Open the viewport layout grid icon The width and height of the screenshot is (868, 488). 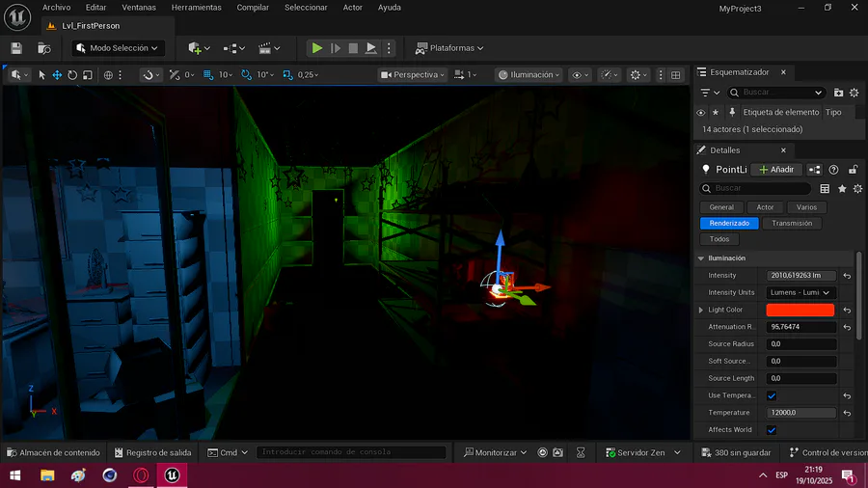(676, 74)
